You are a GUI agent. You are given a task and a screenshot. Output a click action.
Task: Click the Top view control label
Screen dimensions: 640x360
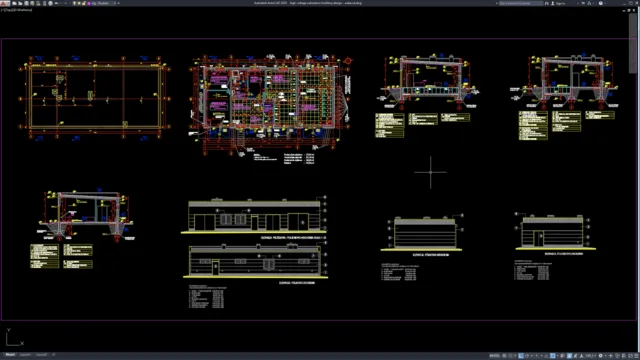point(9,10)
